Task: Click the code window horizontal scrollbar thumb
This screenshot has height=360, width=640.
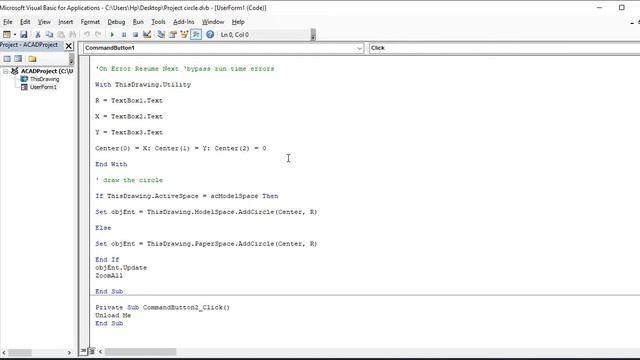Action: (140, 351)
